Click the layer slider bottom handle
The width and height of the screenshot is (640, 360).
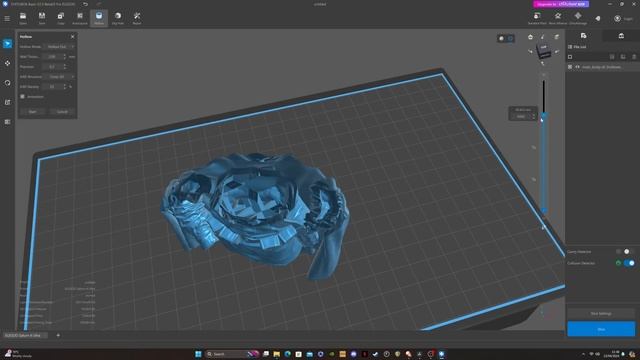point(544,210)
